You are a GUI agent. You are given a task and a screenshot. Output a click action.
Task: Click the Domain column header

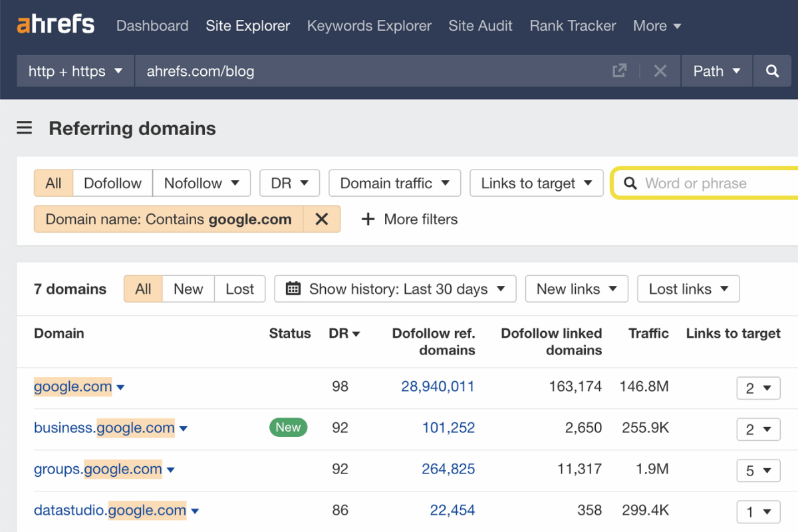(59, 333)
